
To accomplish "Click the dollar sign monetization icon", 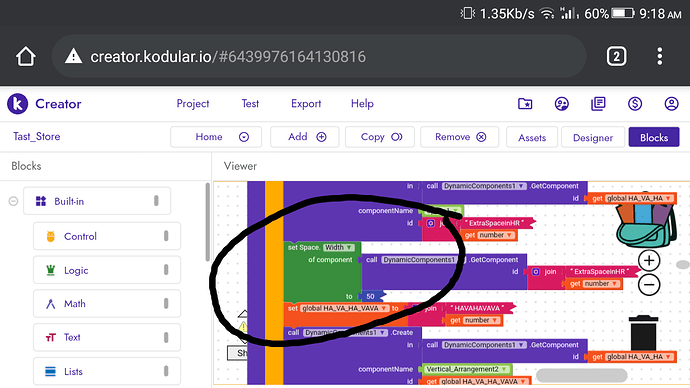I will coord(635,104).
